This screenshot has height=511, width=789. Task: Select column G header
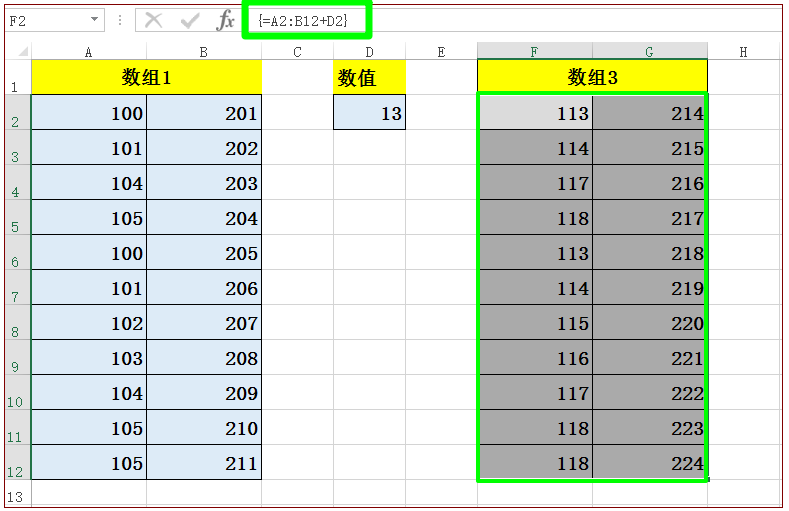650,51
